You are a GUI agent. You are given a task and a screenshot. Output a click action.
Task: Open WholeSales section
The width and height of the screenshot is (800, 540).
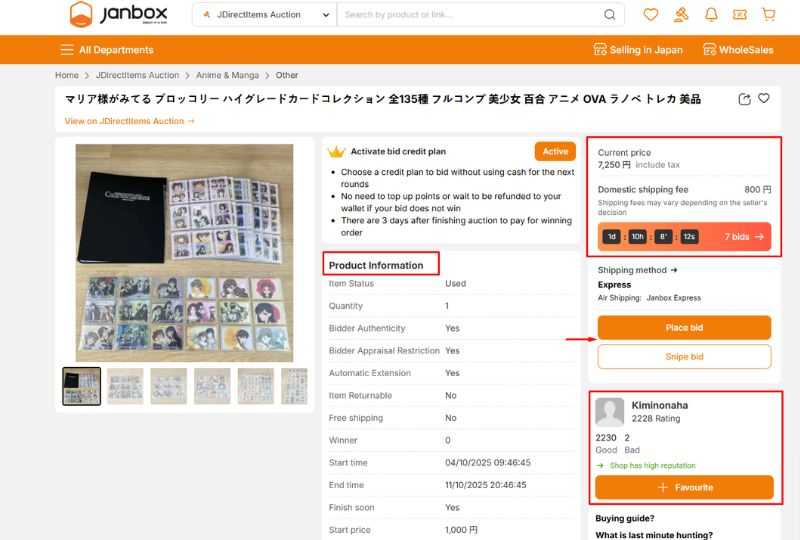coord(738,50)
